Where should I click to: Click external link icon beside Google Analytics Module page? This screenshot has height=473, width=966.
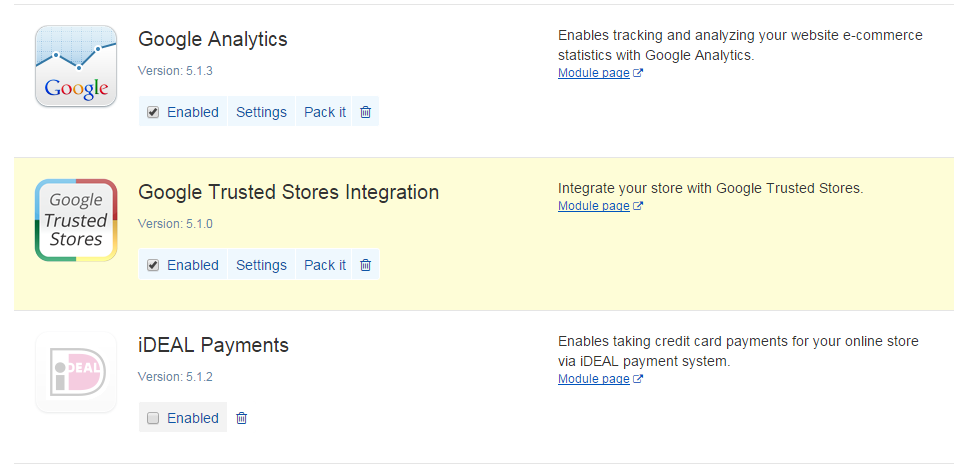pos(638,73)
